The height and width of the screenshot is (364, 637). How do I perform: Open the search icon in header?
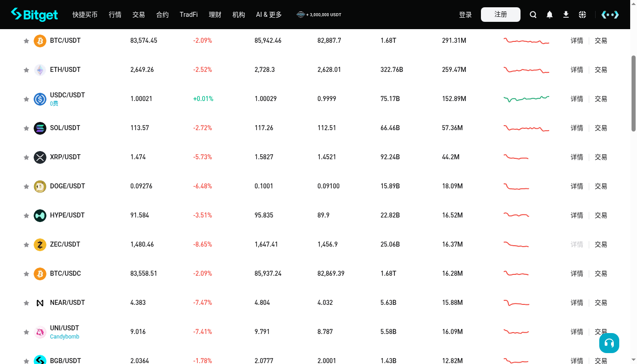(x=533, y=15)
